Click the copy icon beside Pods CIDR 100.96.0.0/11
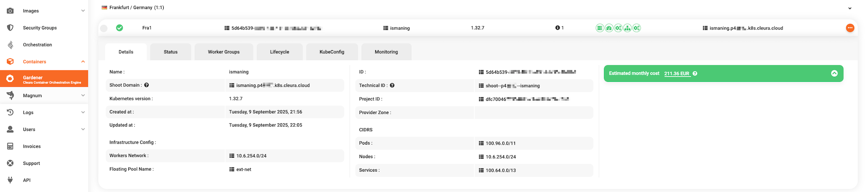Screen dimensions: 868x192 pyautogui.click(x=481, y=143)
